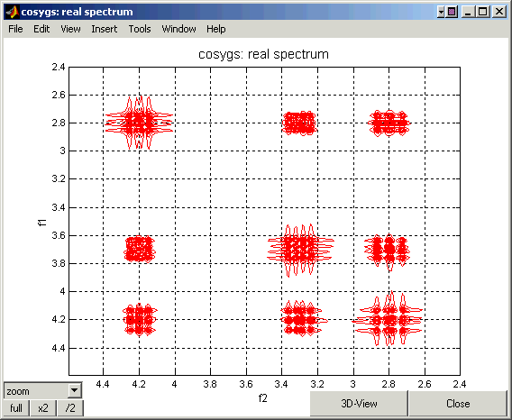Open the File menu
This screenshot has height=420, width=512.
click(15, 29)
